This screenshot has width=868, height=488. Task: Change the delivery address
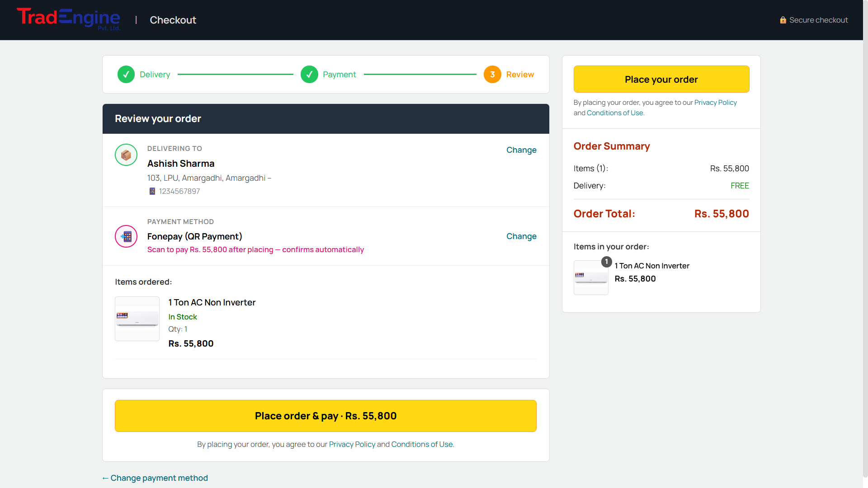coord(521,150)
